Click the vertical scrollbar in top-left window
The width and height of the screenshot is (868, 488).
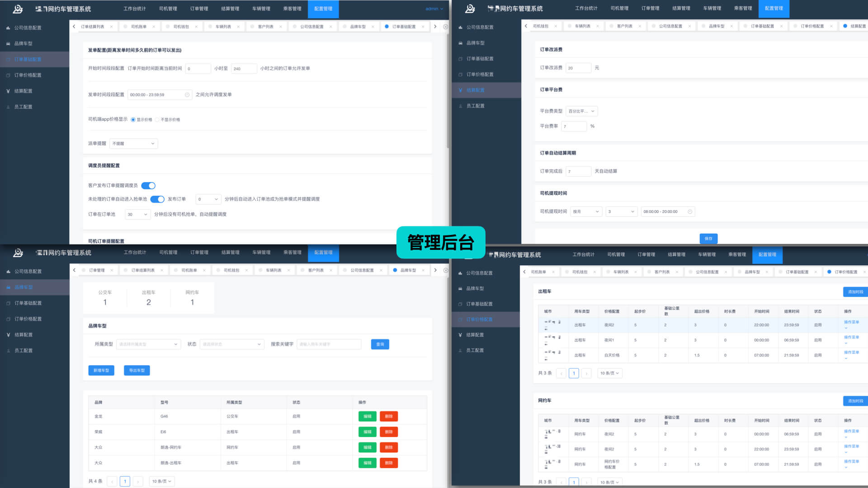pyautogui.click(x=448, y=90)
